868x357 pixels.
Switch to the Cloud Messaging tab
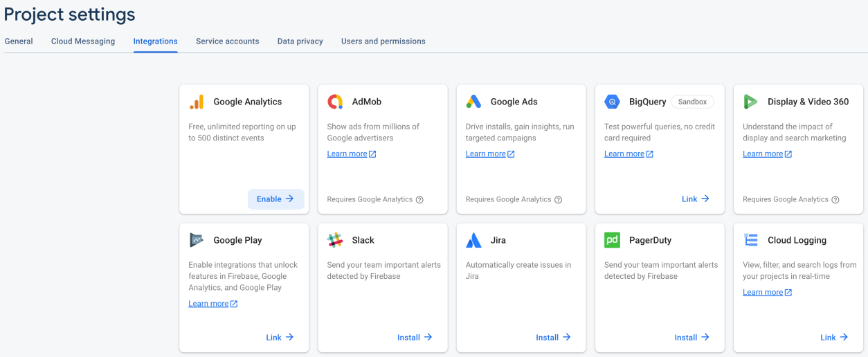83,42
